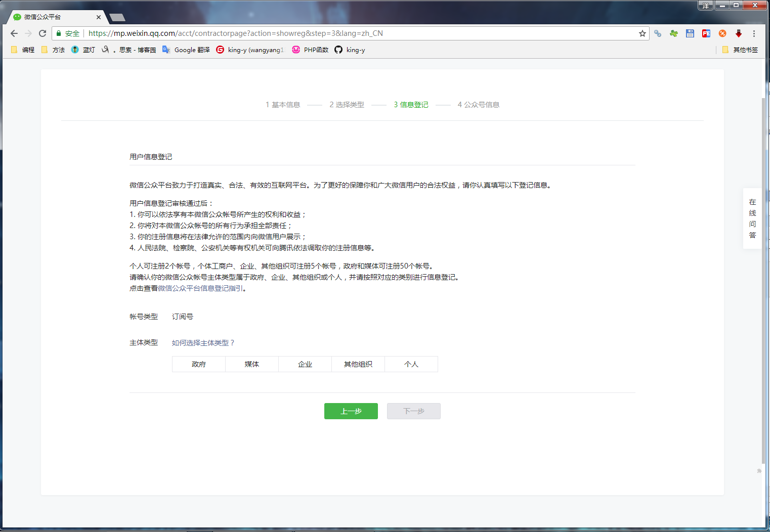Open 方法 bookmark folder
This screenshot has width=770, height=532.
[x=53, y=50]
